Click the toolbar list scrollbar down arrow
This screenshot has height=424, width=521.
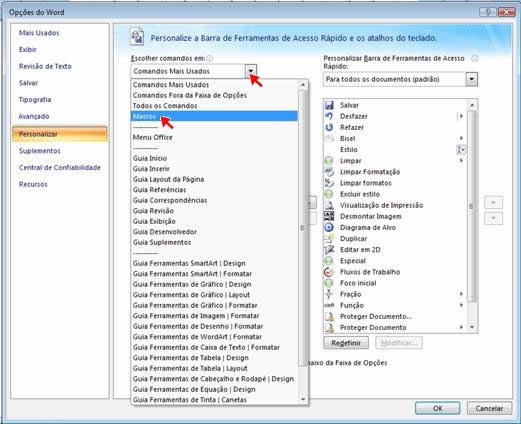click(472, 327)
